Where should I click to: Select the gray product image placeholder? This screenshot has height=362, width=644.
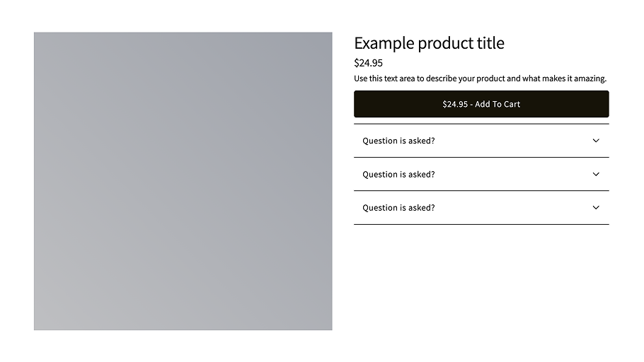point(183,181)
